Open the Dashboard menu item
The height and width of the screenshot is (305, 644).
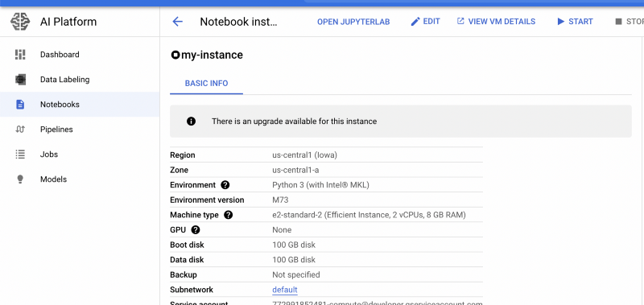(80, 54)
